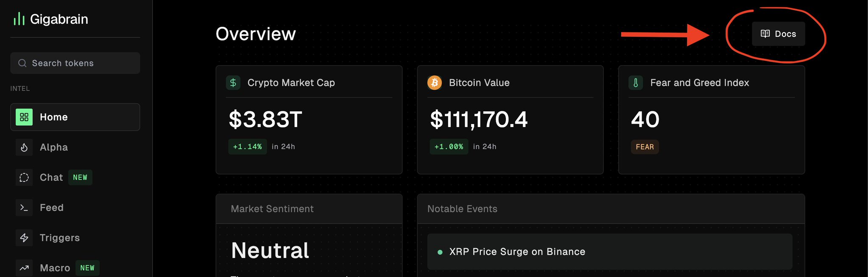
Task: Open XRP Price Surge on Binance event
Action: point(517,252)
